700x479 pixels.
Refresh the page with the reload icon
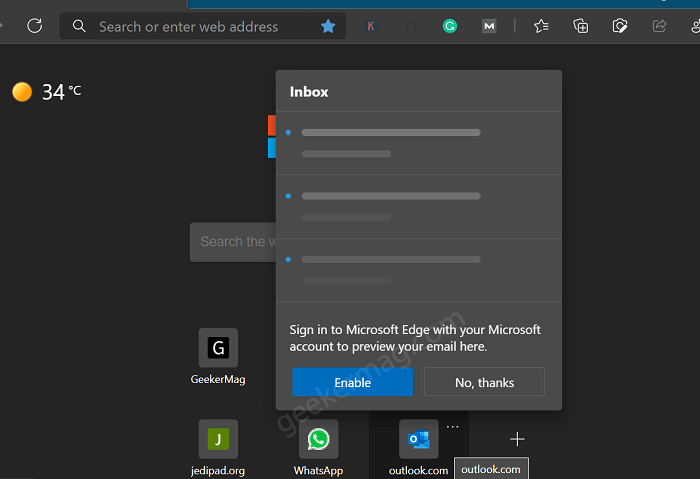tap(34, 26)
